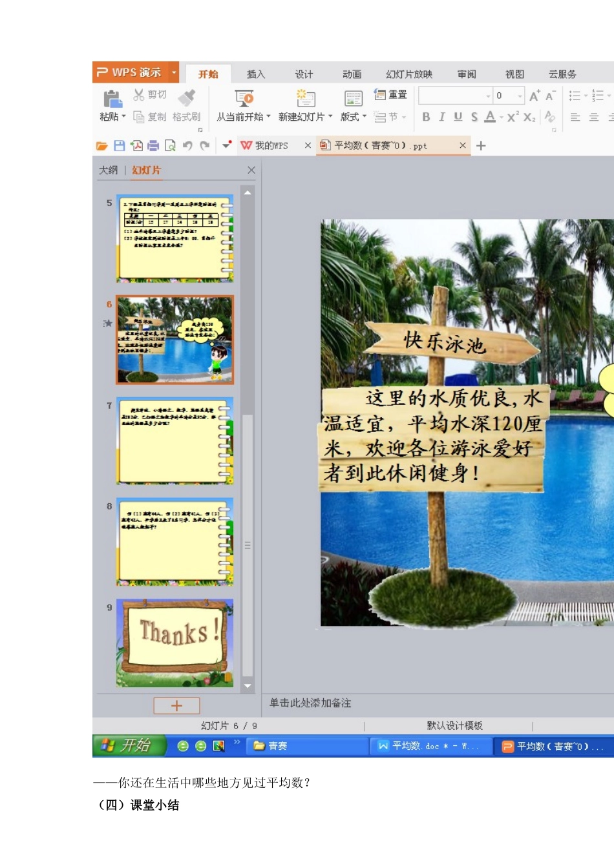Screen dimensions: 614x868
Task: Click the Layout (版式) icon
Action: pyautogui.click(x=353, y=99)
